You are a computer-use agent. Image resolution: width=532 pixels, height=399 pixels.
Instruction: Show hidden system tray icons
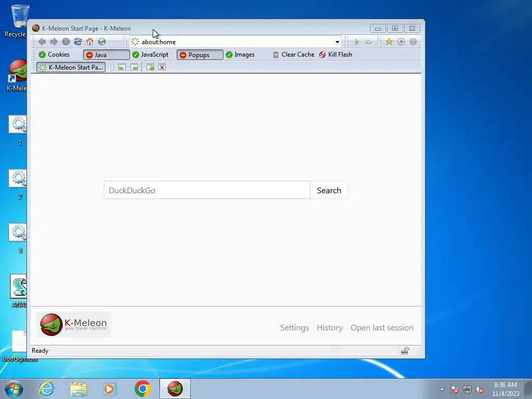[442, 389]
